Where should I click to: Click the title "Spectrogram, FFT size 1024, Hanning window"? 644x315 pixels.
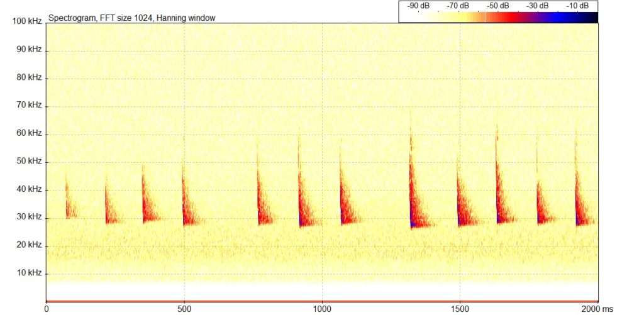(132, 18)
